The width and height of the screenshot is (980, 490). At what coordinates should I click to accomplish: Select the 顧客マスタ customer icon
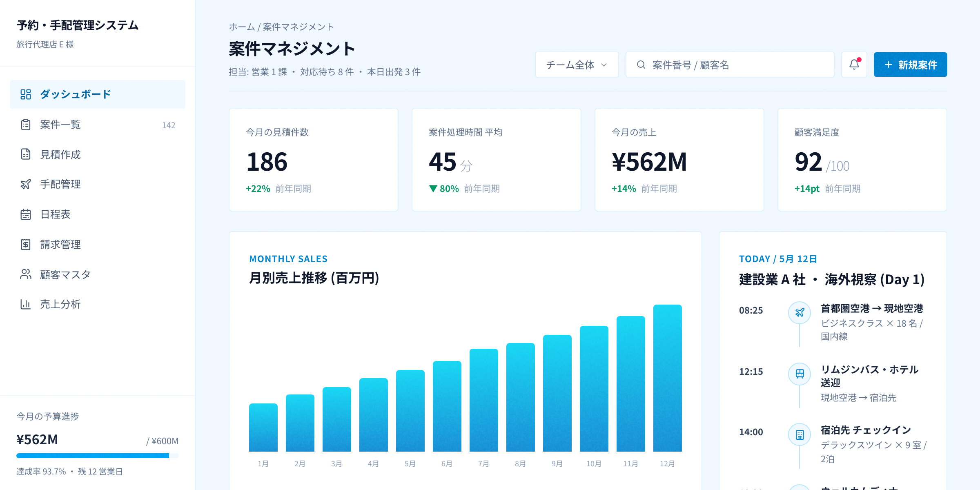(25, 275)
